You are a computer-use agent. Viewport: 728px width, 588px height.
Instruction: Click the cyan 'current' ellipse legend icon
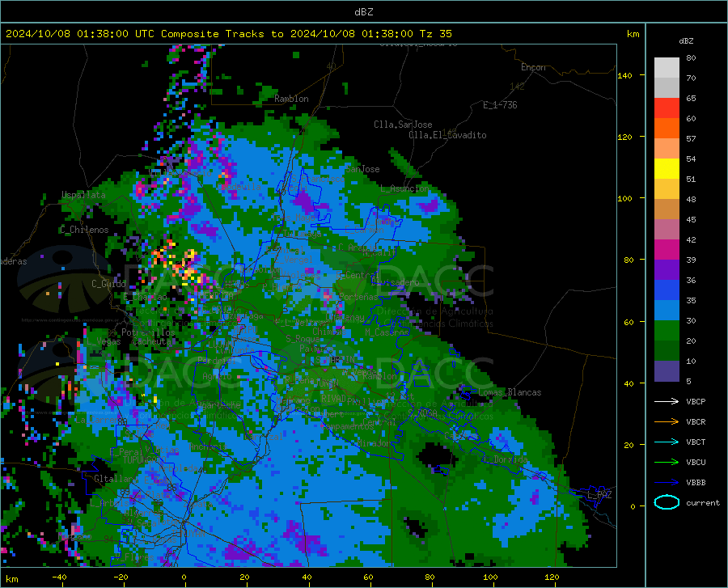667,502
